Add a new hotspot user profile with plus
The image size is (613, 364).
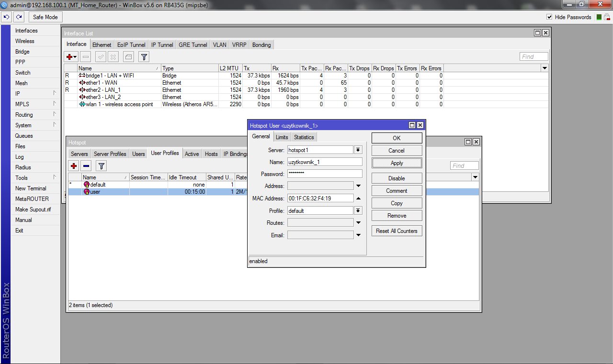[74, 166]
